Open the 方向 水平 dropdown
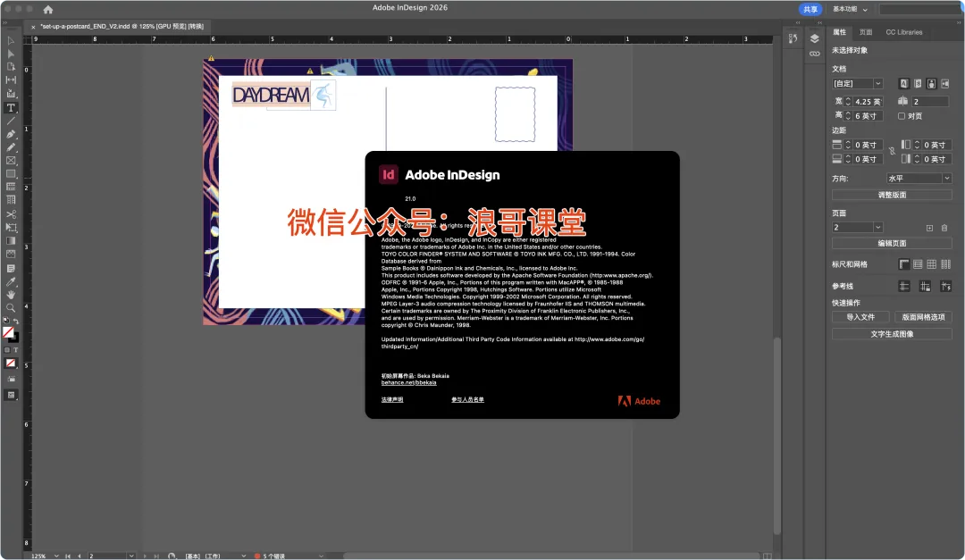The image size is (965, 560). pos(919,179)
